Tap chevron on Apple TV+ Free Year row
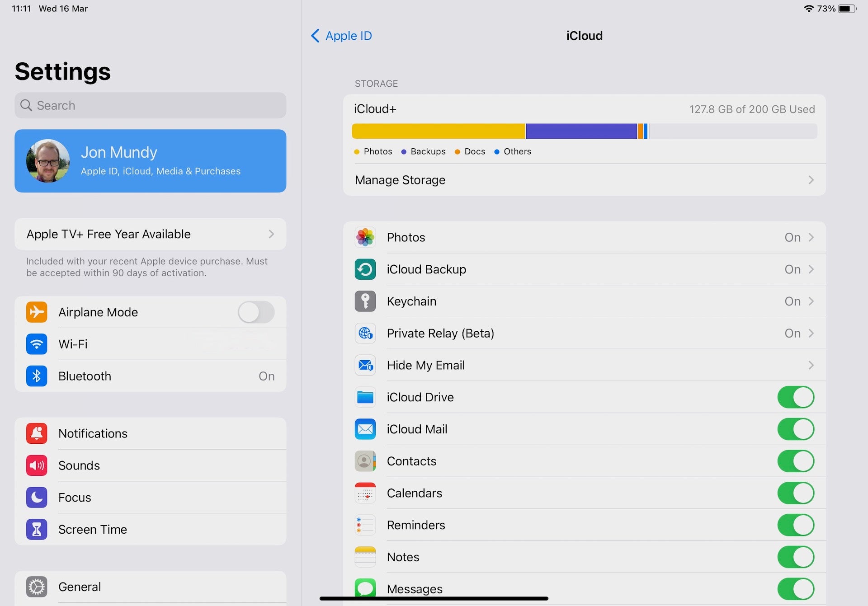 (x=271, y=234)
